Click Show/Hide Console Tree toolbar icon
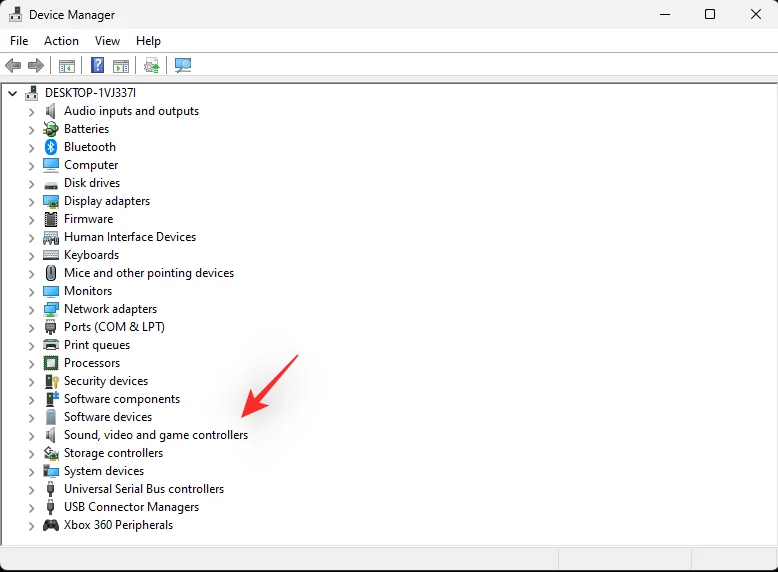This screenshot has height=572, width=778. pos(66,65)
